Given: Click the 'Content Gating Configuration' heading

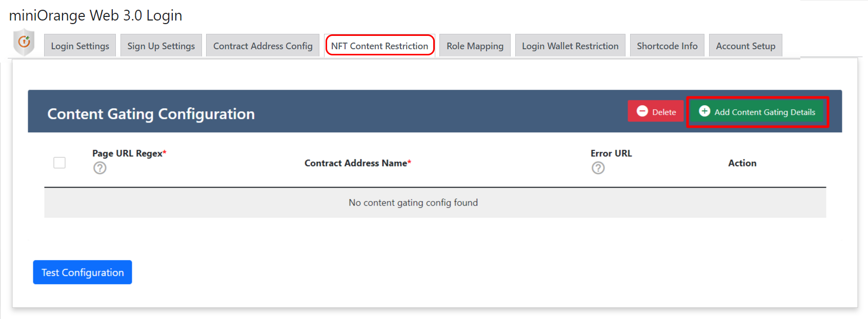Looking at the screenshot, I should [x=151, y=114].
